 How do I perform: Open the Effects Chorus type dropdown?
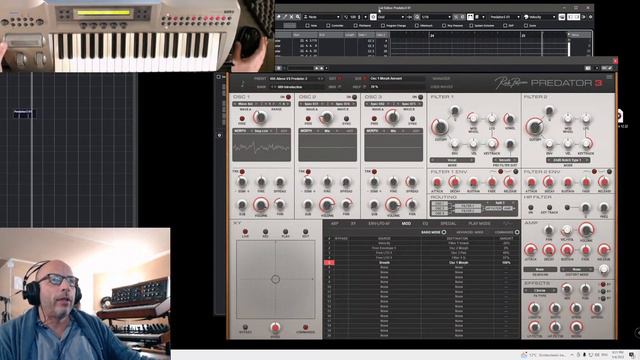tap(540, 291)
